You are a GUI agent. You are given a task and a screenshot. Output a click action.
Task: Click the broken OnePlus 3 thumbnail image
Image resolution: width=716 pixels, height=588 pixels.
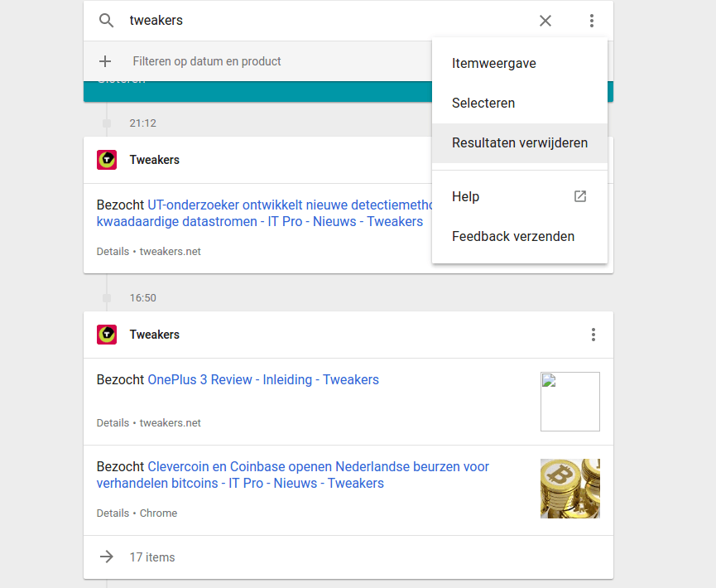point(569,402)
